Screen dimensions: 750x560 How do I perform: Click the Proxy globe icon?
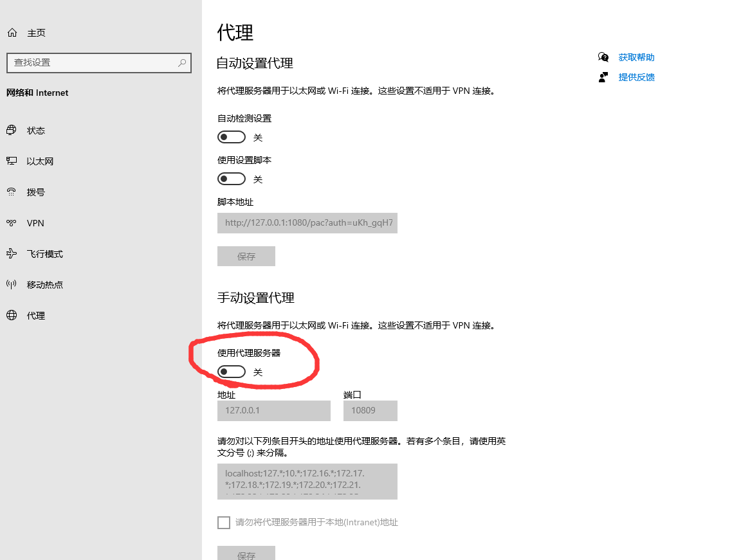[x=12, y=316]
